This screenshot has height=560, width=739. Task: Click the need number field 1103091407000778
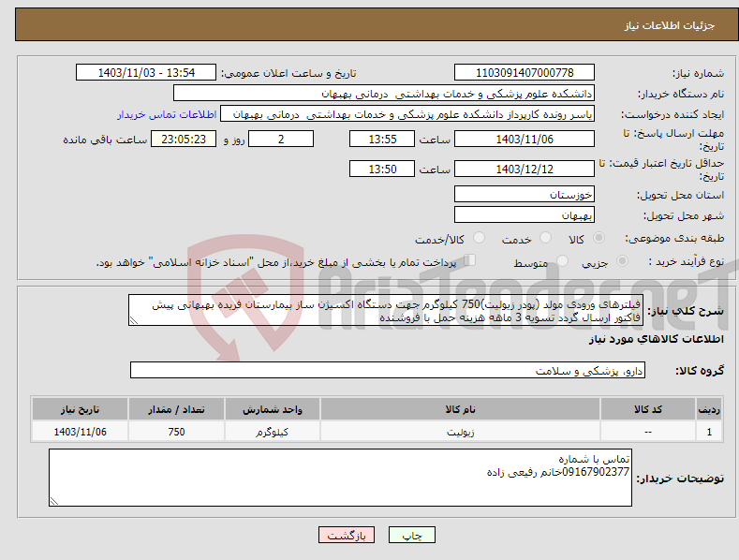525,73
